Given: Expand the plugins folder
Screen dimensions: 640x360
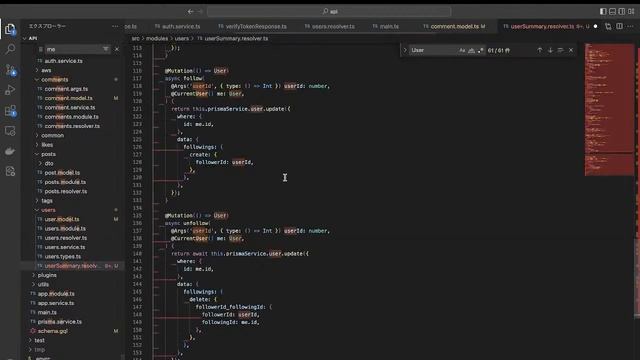Looking at the screenshot, I should tap(47, 276).
